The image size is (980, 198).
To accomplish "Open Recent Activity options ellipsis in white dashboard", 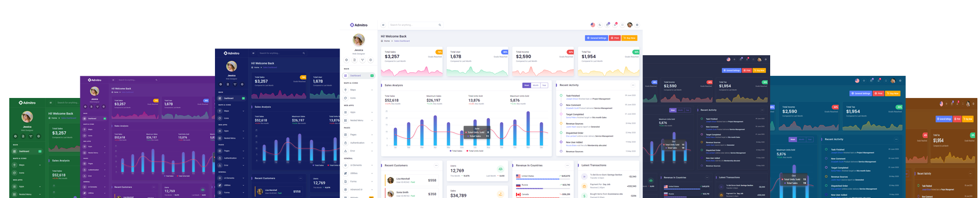I will coord(633,85).
